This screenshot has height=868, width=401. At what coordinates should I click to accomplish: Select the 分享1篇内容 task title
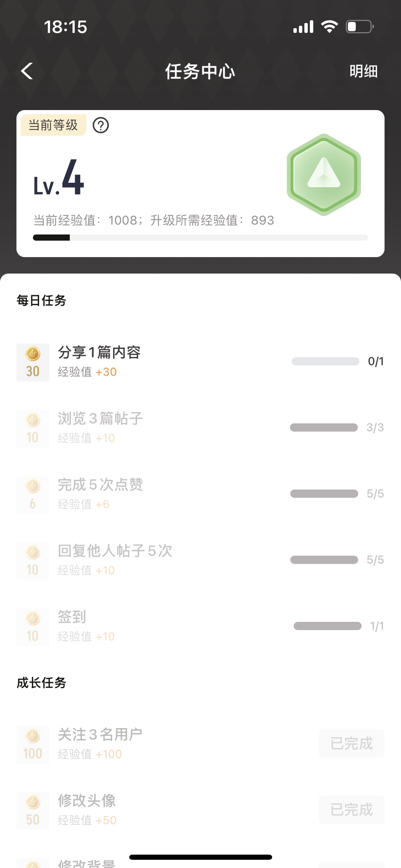[x=99, y=352]
